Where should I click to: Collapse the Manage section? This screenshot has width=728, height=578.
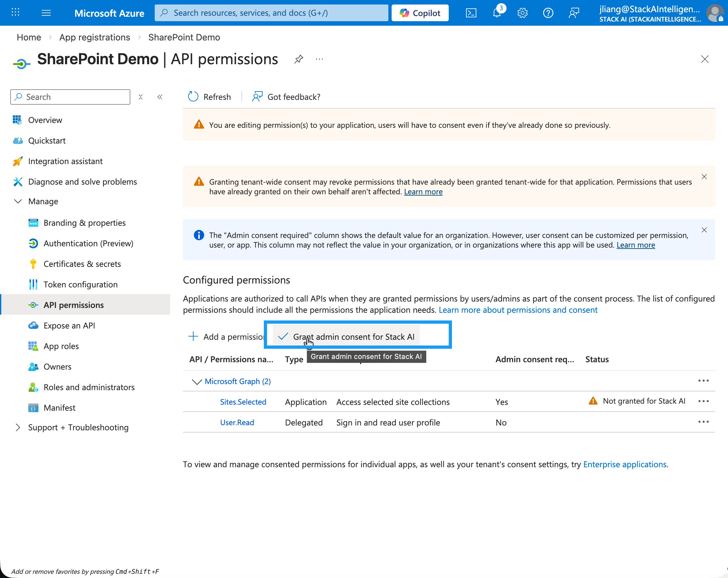(18, 201)
